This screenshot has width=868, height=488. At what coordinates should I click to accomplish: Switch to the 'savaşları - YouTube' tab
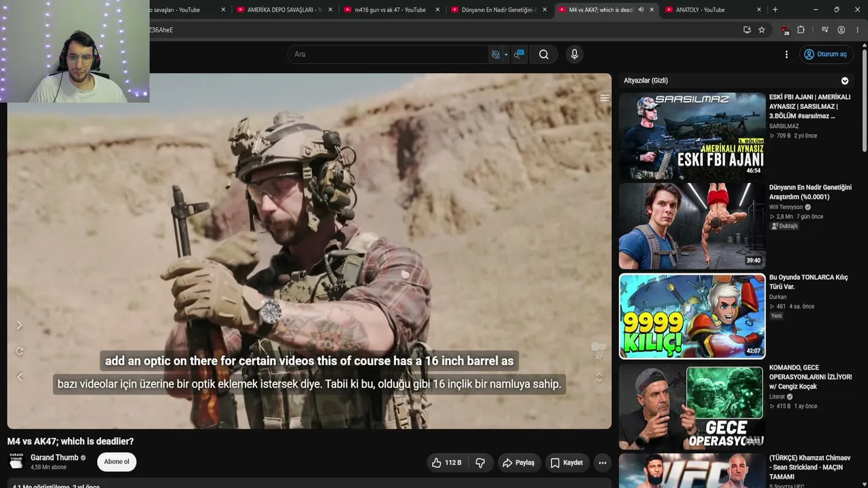(176, 9)
